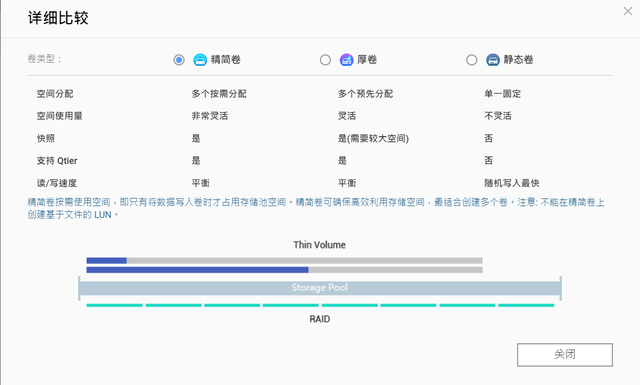Click the first teal RAID segment
Image resolution: width=640 pixels, height=385 pixels.
115,305
